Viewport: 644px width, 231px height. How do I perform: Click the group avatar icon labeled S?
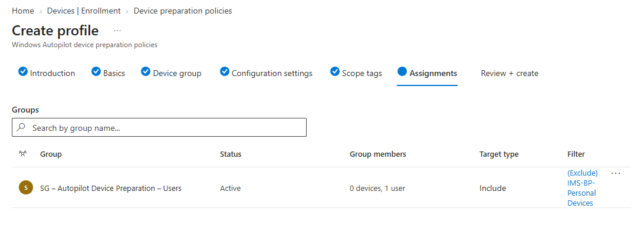26,187
